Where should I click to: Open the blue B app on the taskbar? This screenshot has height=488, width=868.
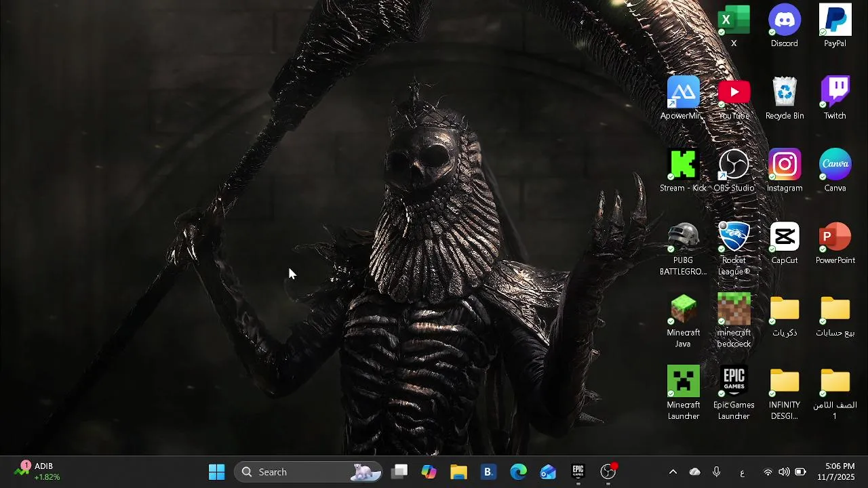(x=488, y=472)
